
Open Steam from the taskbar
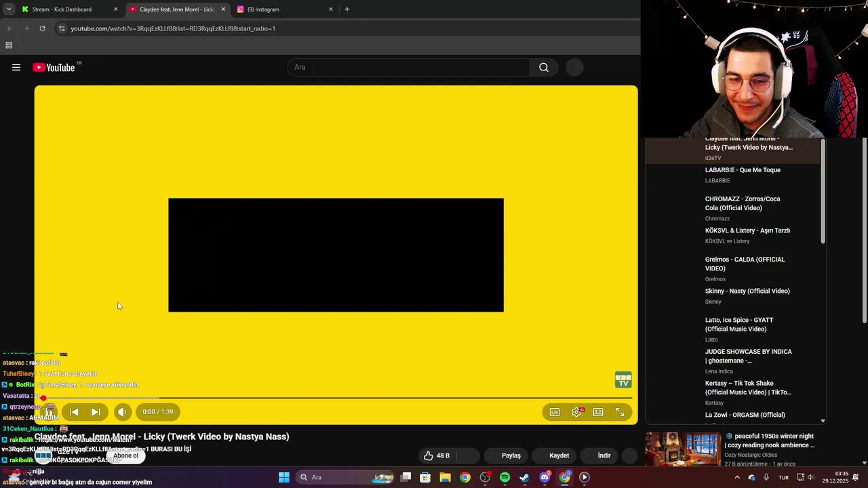click(524, 477)
